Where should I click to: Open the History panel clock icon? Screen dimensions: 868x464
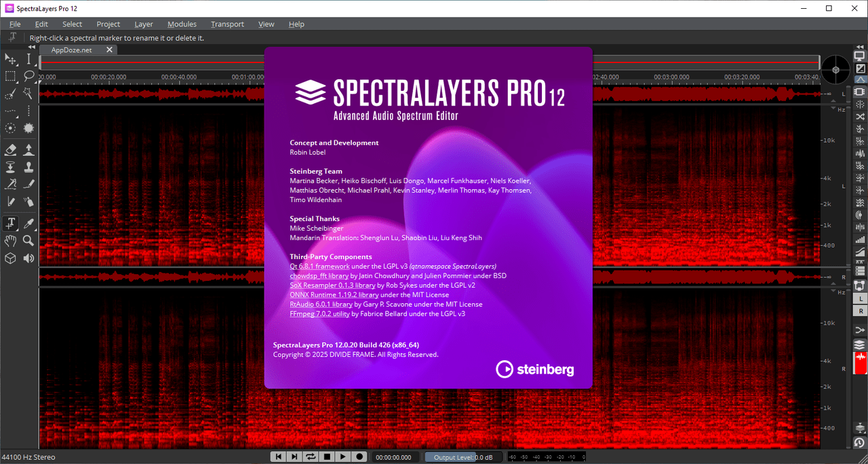click(860, 442)
